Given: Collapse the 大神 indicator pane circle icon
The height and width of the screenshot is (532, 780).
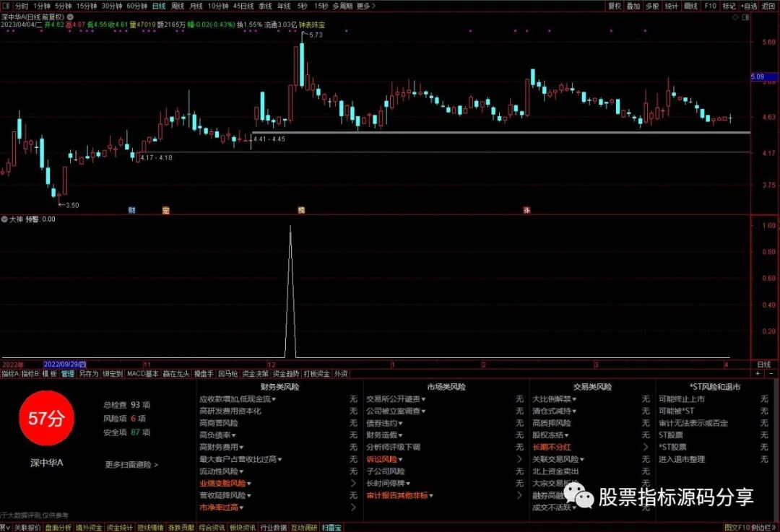Looking at the screenshot, I should click(4, 219).
